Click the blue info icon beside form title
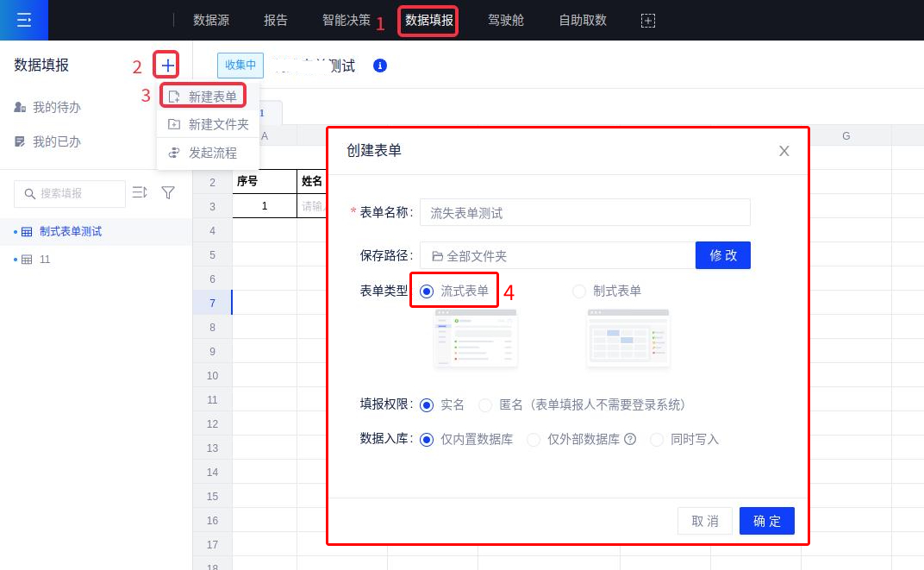 tap(380, 66)
